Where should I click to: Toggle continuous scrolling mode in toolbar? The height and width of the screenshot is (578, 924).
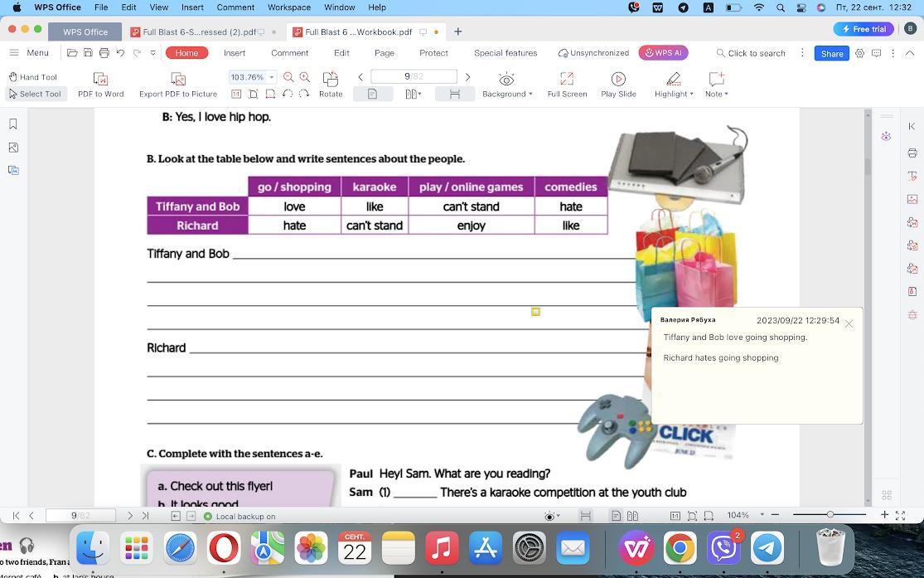454,94
